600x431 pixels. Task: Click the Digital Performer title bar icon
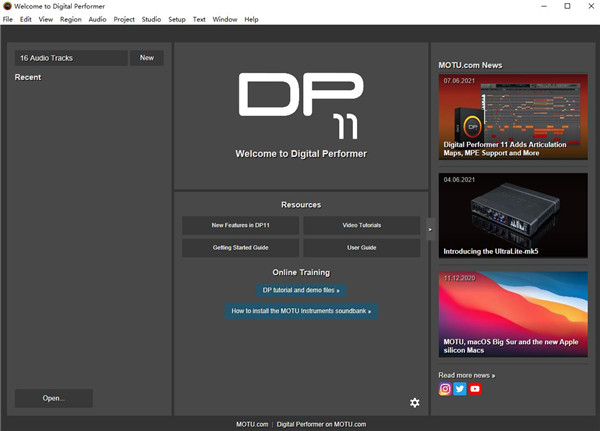(x=7, y=6)
